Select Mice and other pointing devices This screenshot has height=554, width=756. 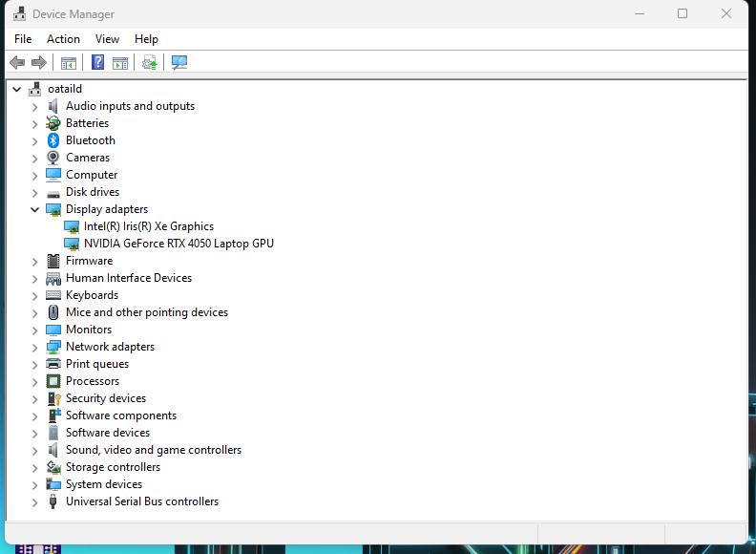147,312
